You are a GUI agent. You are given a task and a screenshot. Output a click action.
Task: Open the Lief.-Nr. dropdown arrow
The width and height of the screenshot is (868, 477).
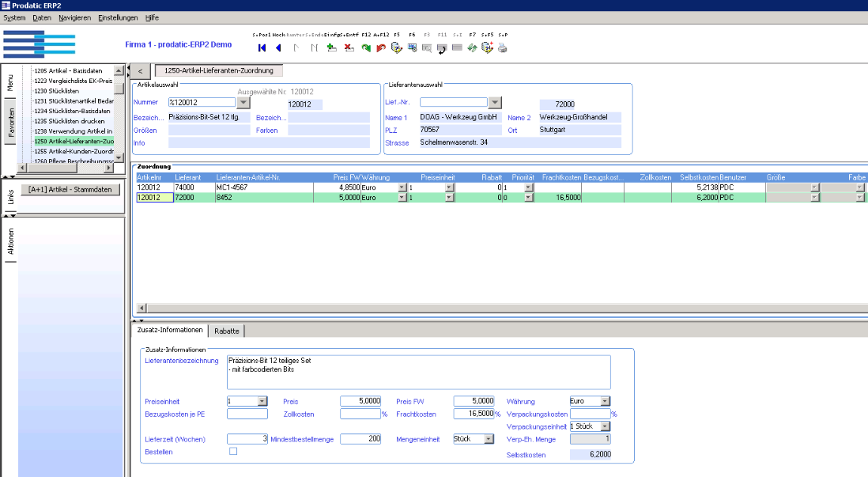point(495,103)
